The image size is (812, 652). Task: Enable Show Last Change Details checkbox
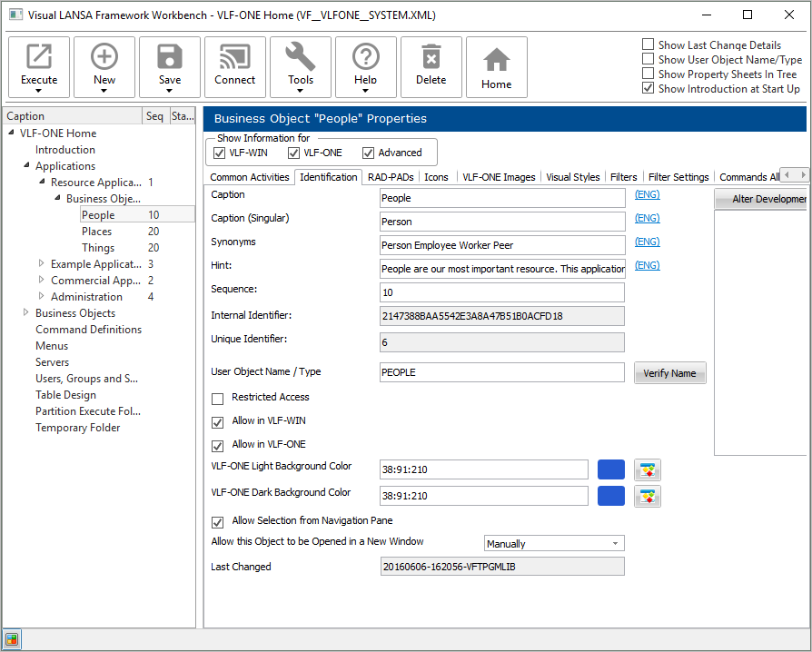[649, 44]
